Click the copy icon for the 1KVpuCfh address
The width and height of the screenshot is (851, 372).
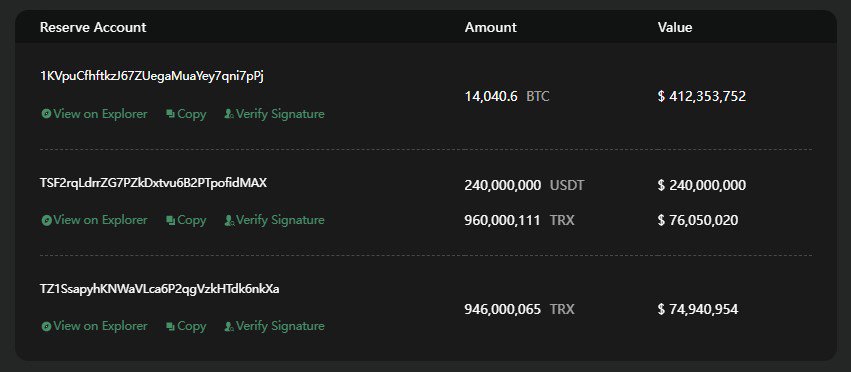pyautogui.click(x=170, y=114)
